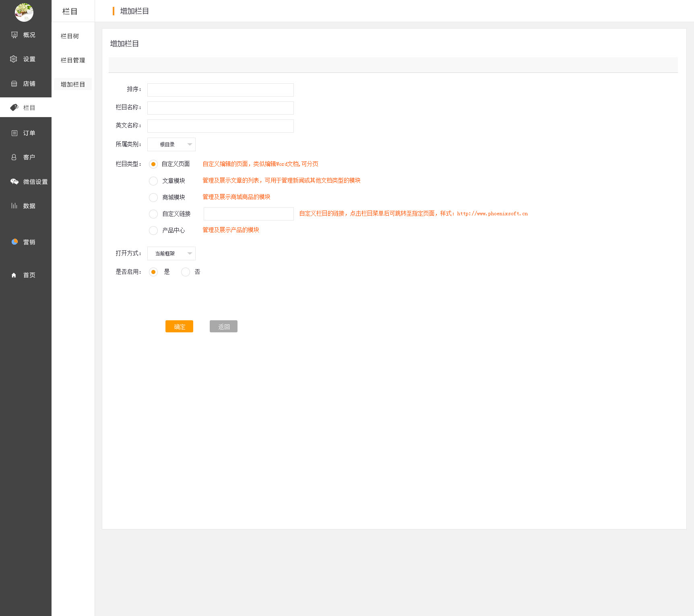This screenshot has width=694, height=616.
Task: Open 设置 via the gear icon
Action: [x=14, y=59]
